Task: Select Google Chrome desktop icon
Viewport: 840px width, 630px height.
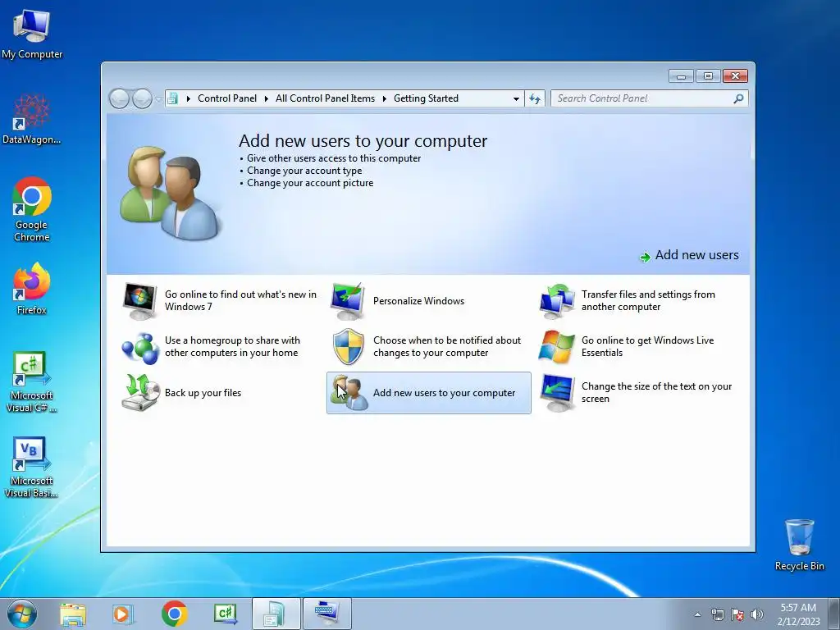Action: [32, 209]
